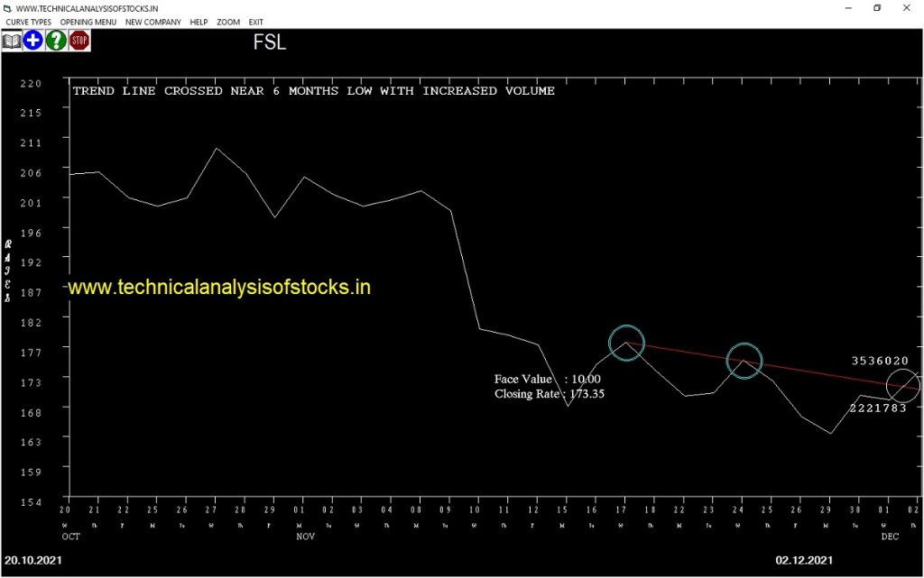Restore down the application window

point(876,8)
